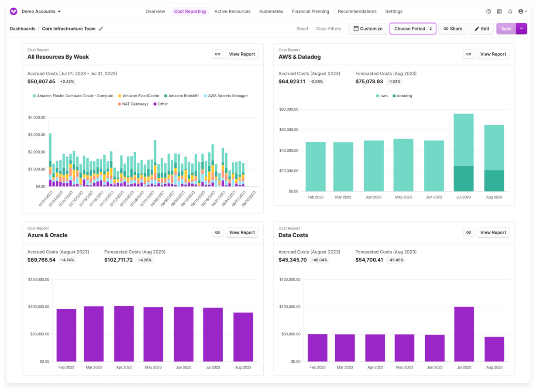The width and height of the screenshot is (537, 392).
Task: Click the Clear Filters link
Action: pos(329,29)
